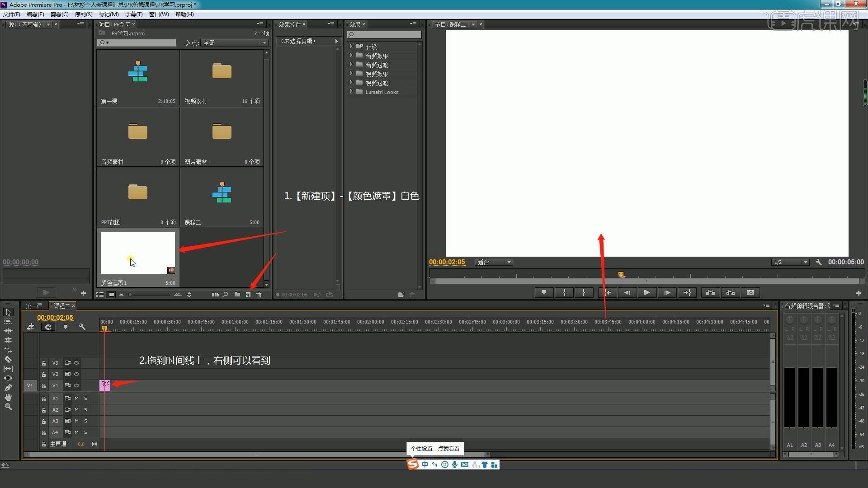Screen dimensions: 868x488
Task: Expand the 视频过渡 folder
Action: (x=351, y=82)
